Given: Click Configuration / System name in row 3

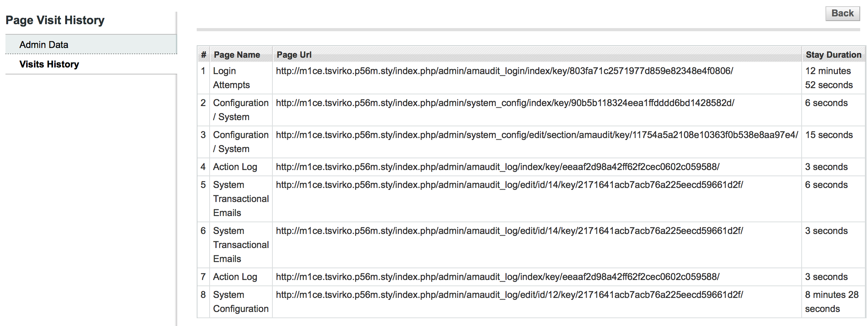Looking at the screenshot, I should click(241, 142).
